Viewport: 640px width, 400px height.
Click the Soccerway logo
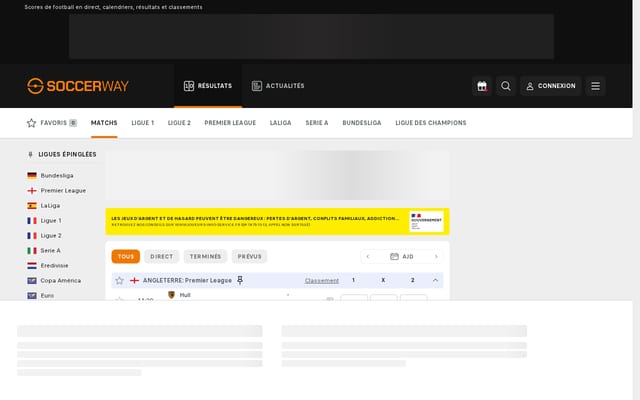[78, 86]
